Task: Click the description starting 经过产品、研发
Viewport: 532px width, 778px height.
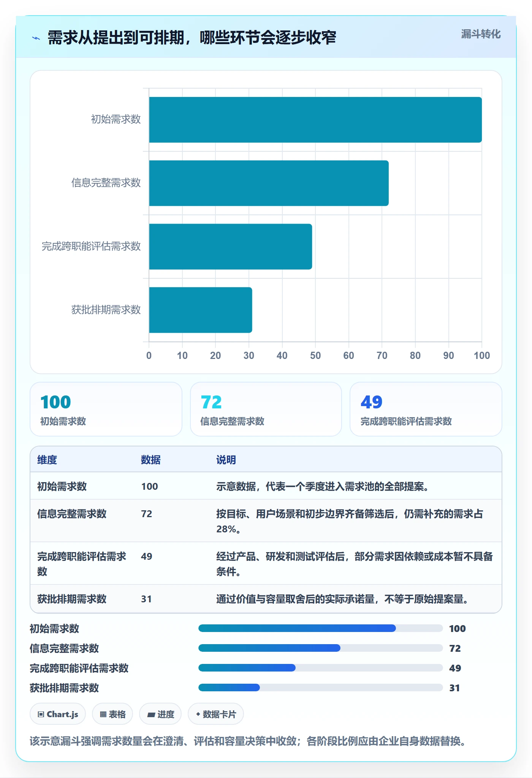Action: (355, 564)
